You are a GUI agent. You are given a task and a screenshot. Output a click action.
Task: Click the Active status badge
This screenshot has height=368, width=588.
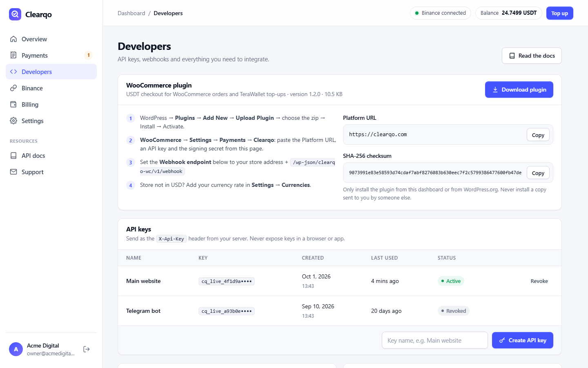(451, 281)
